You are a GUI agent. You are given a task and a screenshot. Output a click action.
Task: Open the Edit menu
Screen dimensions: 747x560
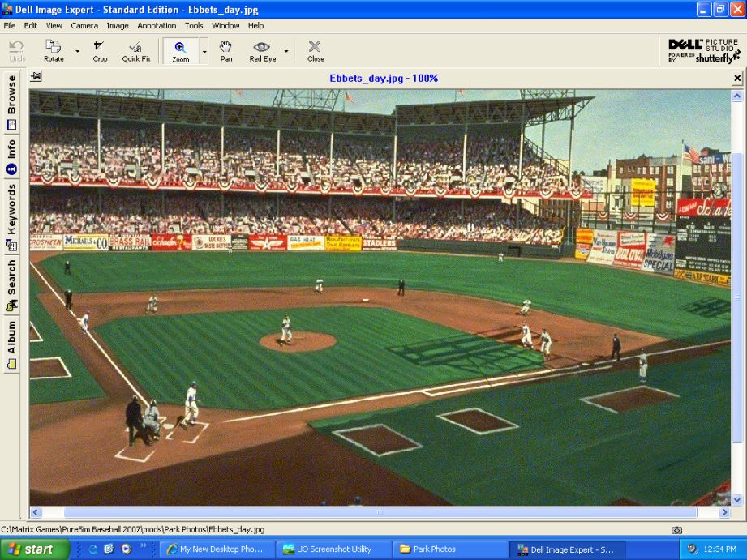tap(31, 26)
